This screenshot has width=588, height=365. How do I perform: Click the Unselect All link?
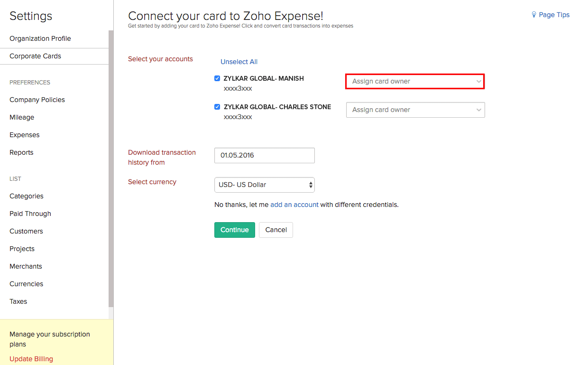pyautogui.click(x=239, y=62)
